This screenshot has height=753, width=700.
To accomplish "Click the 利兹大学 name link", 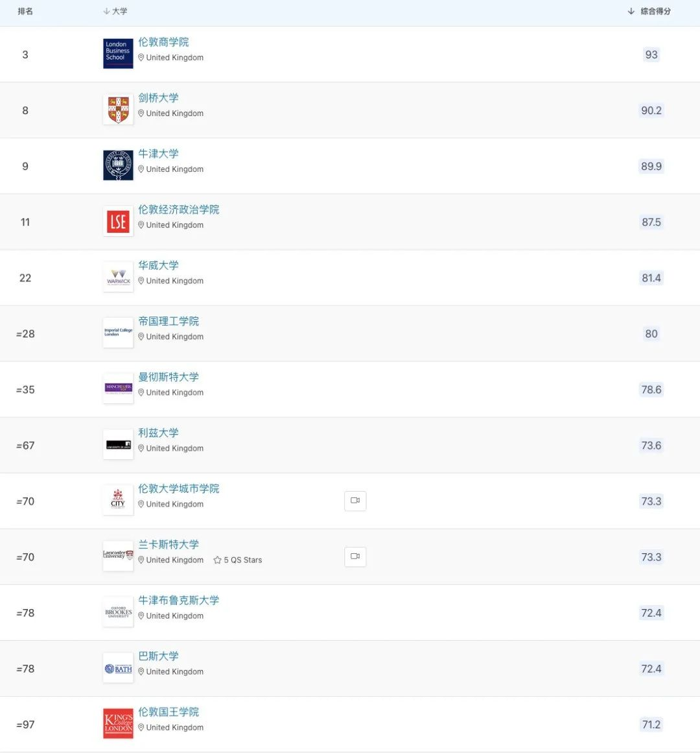I will tap(158, 433).
